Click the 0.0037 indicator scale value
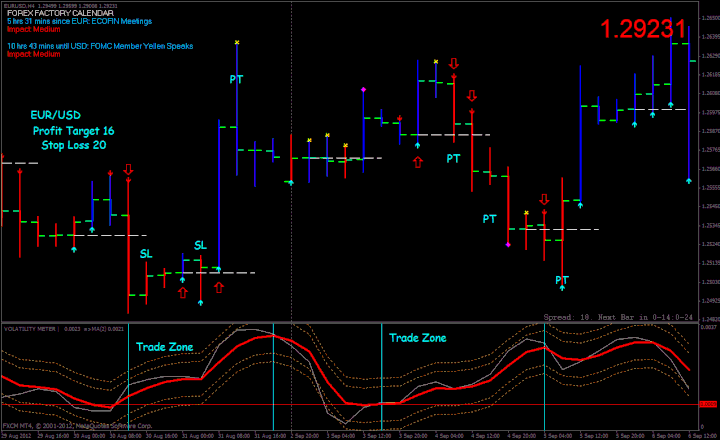 [x=709, y=327]
